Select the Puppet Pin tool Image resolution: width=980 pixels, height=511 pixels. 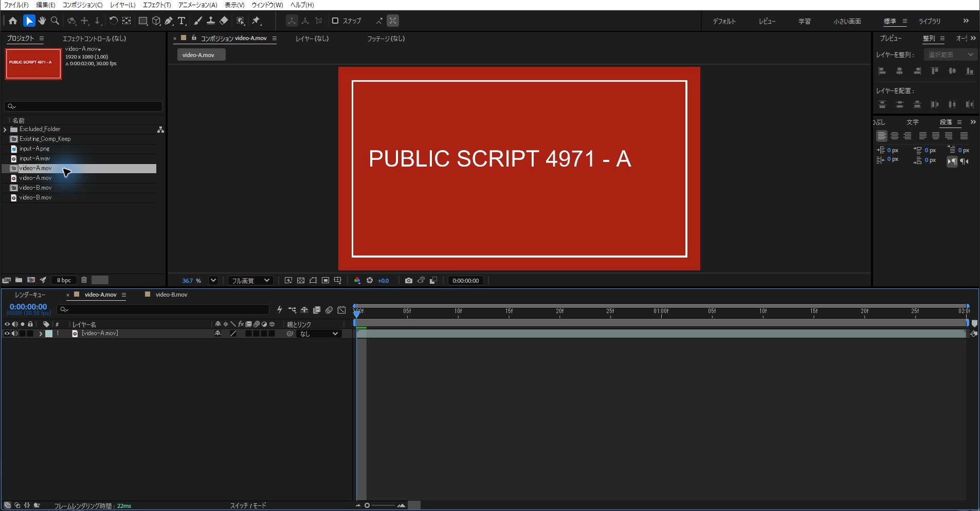pos(256,21)
